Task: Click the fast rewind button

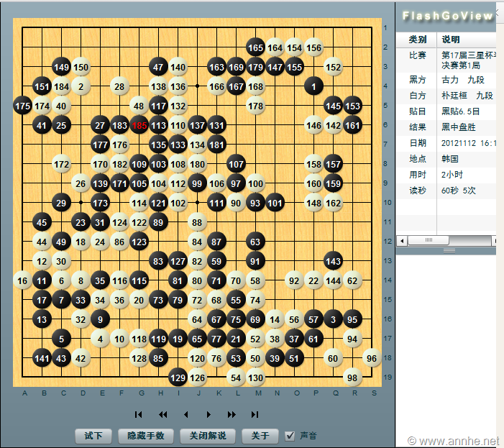Action: (162, 414)
